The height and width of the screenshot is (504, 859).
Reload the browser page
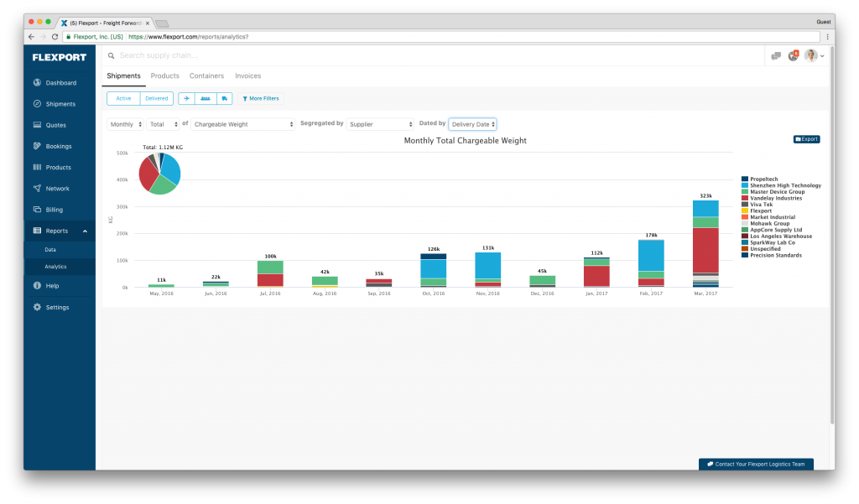[55, 37]
